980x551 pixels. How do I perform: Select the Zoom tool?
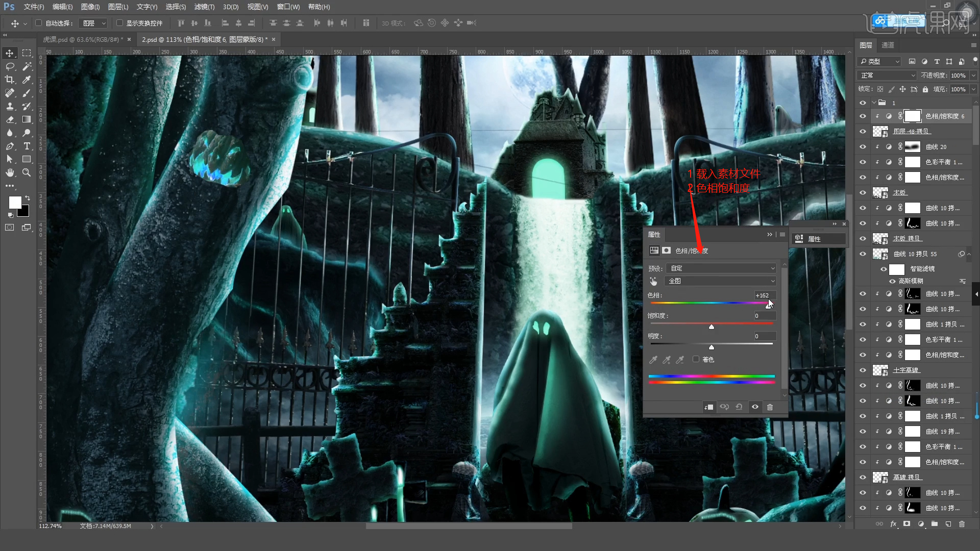[x=27, y=172]
